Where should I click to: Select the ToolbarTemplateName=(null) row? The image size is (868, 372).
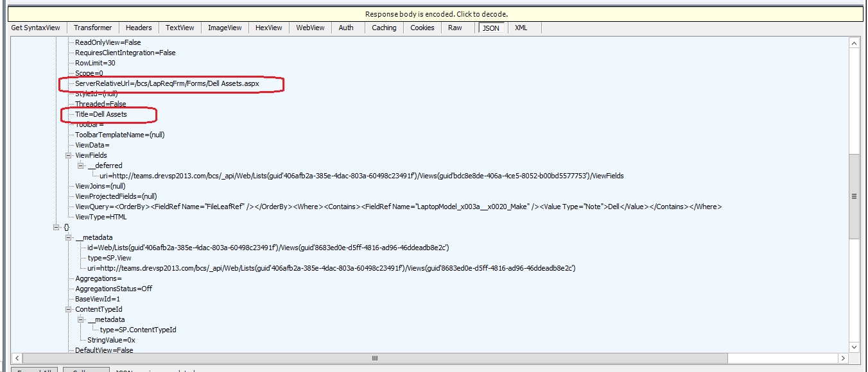tap(120, 135)
